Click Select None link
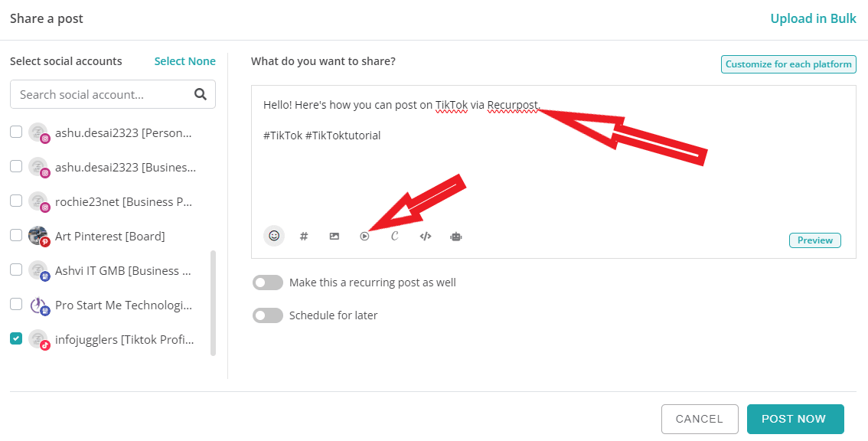868x441 pixels. [x=184, y=61]
